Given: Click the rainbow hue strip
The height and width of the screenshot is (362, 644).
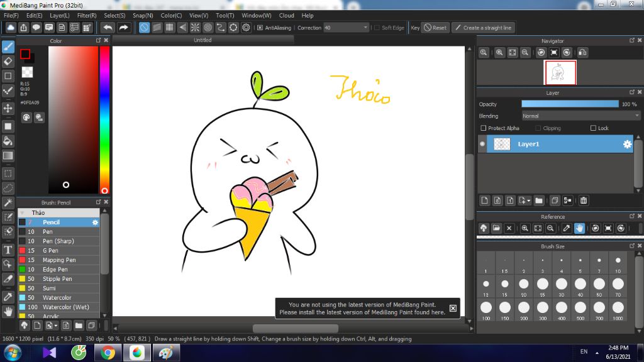Looking at the screenshot, I should [105, 119].
